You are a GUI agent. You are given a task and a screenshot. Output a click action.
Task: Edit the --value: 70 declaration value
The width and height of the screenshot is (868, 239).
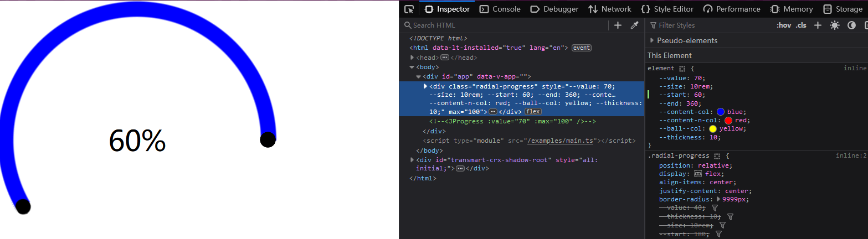pyautogui.click(x=698, y=77)
